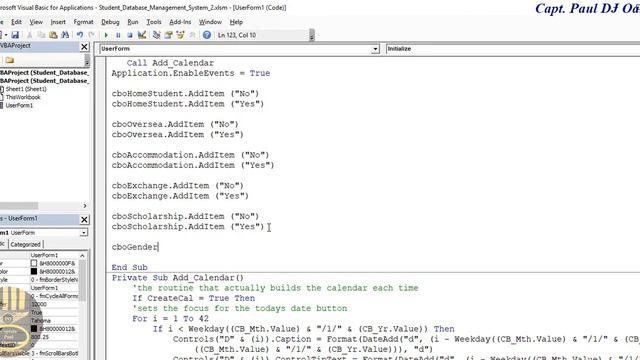Open the Help menu
Screen dimensions: 640x360
click(236, 22)
